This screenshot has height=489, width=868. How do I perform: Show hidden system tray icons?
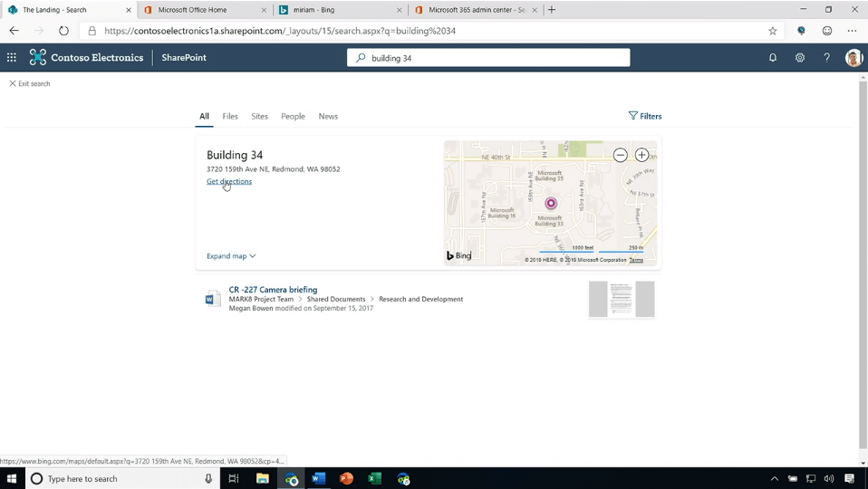pyautogui.click(x=775, y=478)
